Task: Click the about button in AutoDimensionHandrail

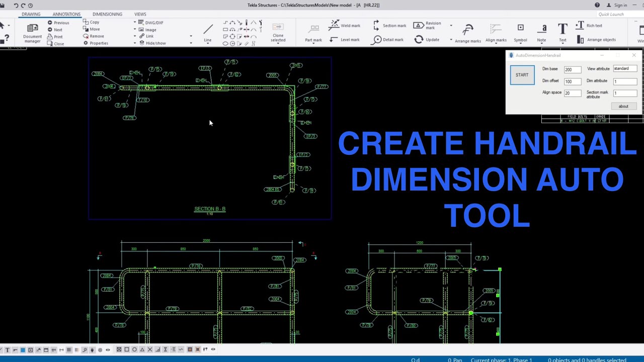Action: pos(623,106)
